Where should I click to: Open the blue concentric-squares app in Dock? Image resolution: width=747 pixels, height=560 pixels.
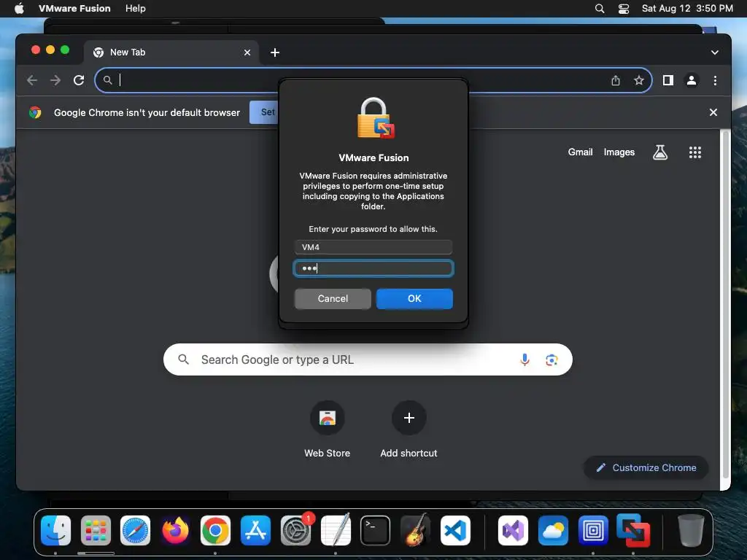coord(593,531)
